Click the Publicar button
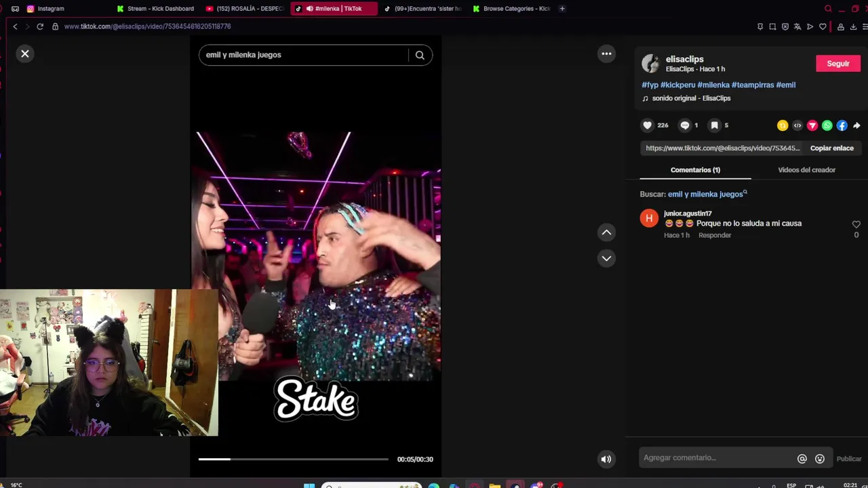Image resolution: width=868 pixels, height=488 pixels. [848, 459]
